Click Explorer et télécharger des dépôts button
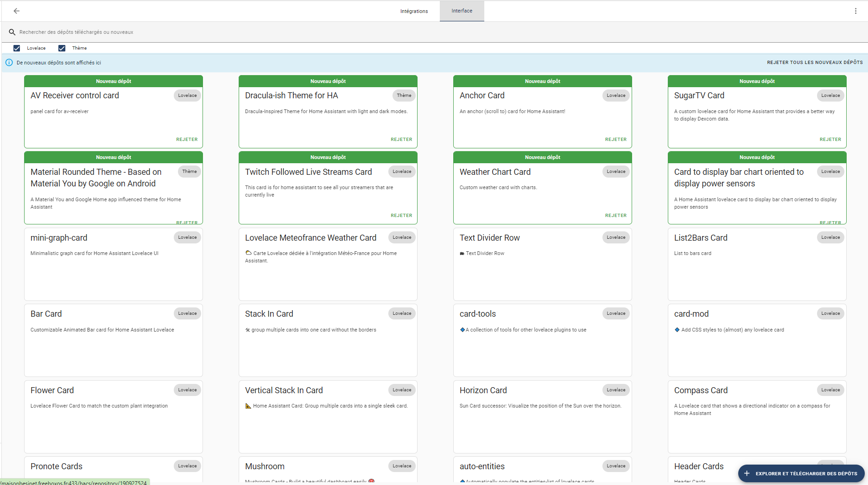The height and width of the screenshot is (485, 868). [801, 473]
